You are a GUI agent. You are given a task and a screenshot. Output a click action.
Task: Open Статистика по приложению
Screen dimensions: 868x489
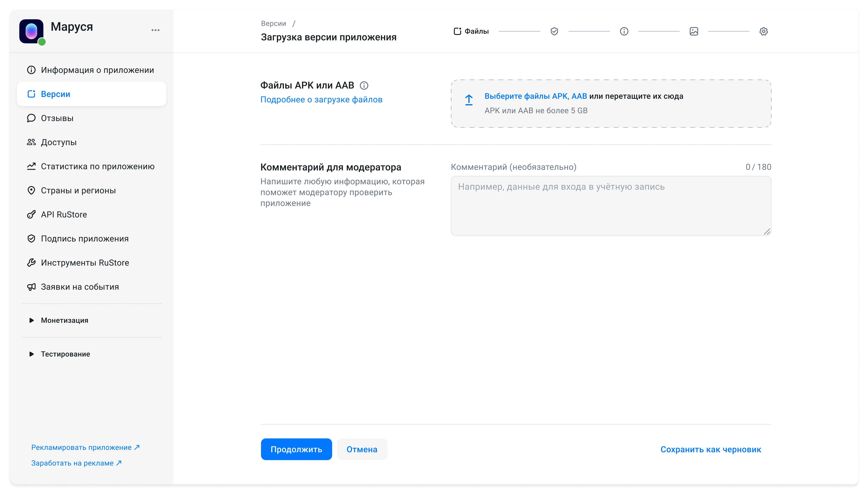92,166
